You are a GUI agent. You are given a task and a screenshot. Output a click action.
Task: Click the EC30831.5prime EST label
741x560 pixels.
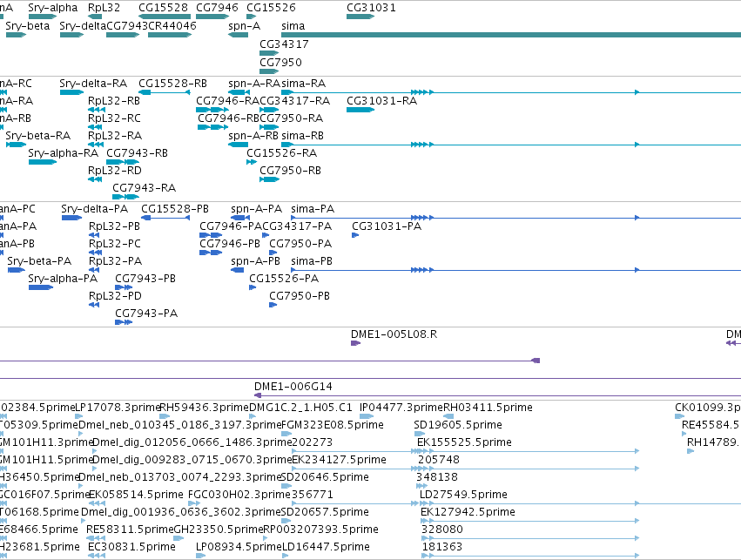pos(131,547)
